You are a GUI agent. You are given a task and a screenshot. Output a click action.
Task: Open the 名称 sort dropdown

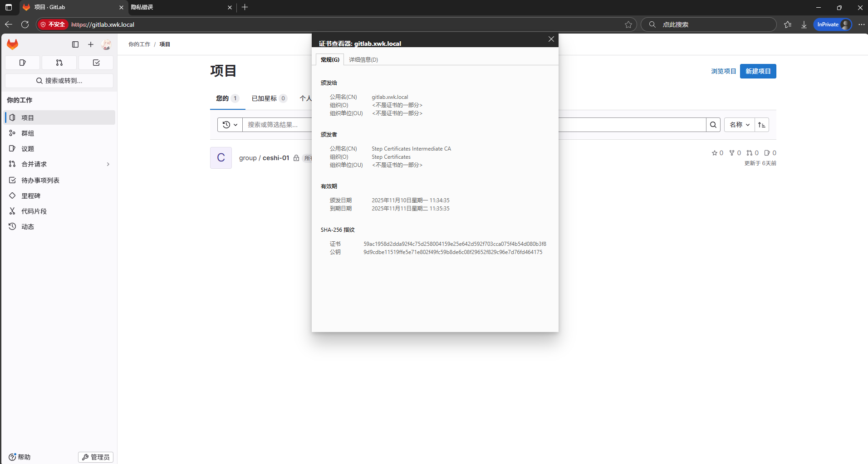coord(739,124)
